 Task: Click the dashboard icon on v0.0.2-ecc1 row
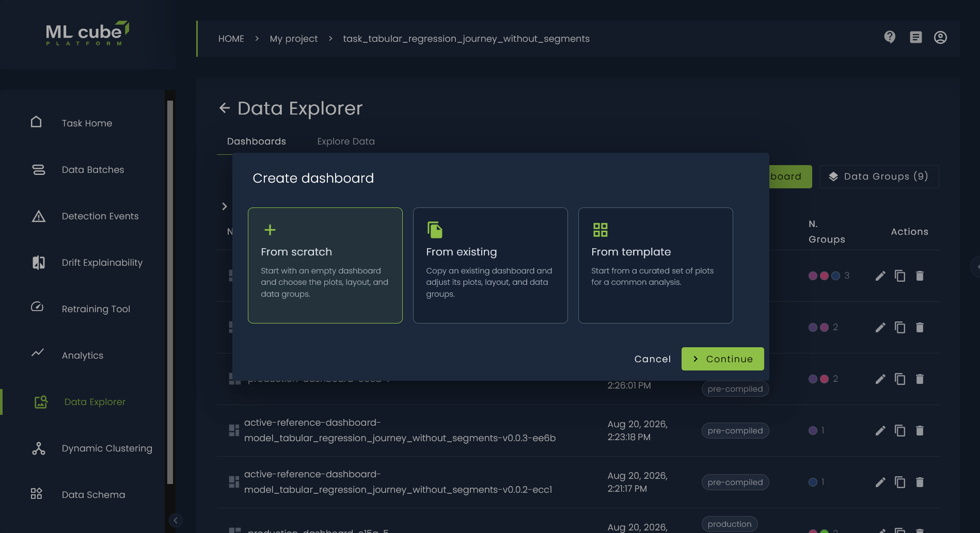pyautogui.click(x=234, y=482)
